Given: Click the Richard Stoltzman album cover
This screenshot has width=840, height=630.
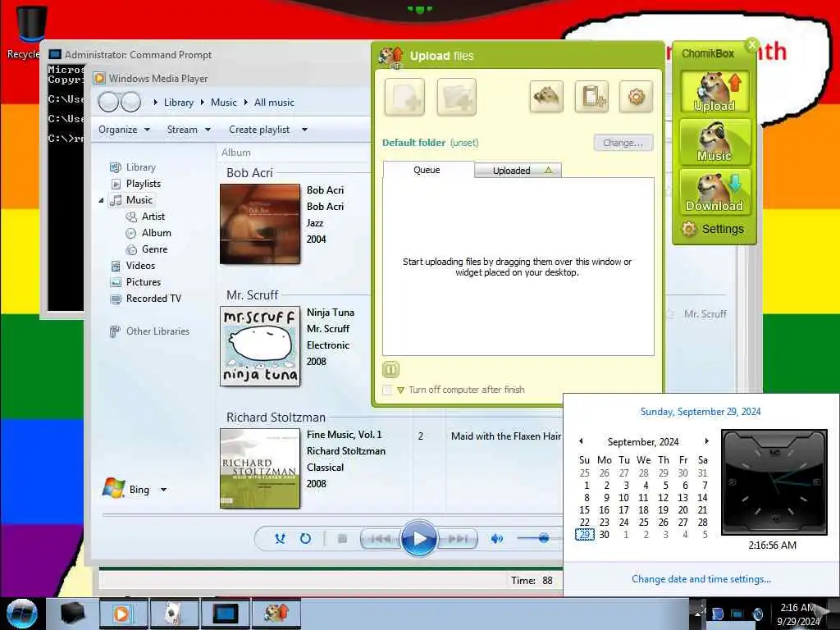Looking at the screenshot, I should click(x=260, y=468).
